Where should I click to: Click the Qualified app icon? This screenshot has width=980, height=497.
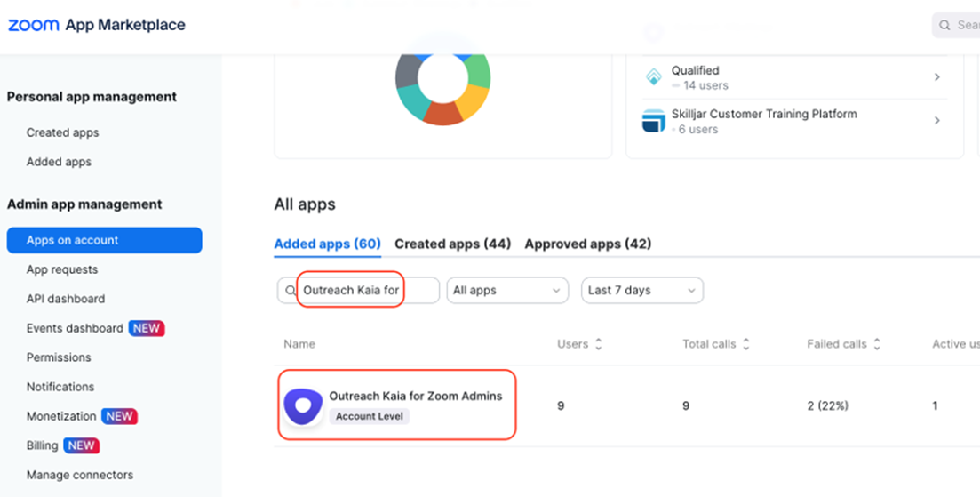[x=654, y=77]
